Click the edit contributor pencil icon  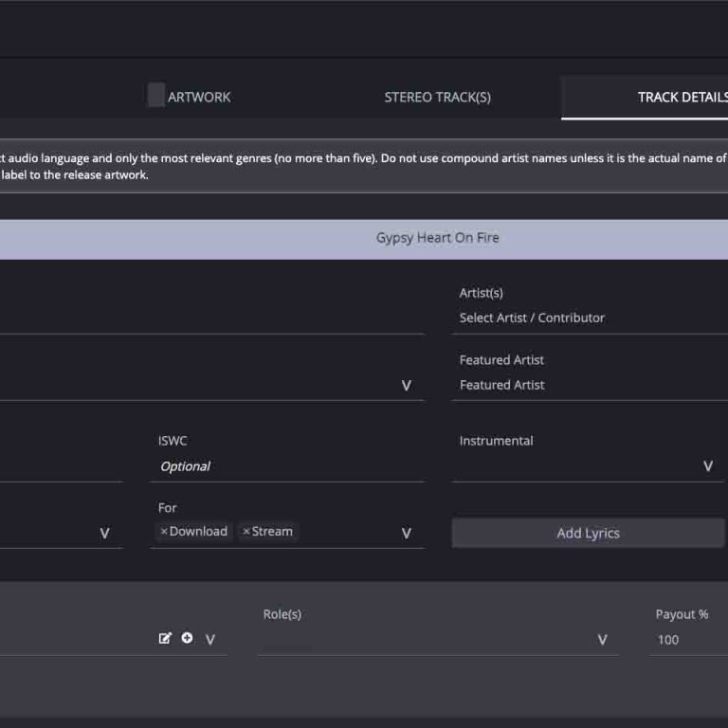[165, 638]
